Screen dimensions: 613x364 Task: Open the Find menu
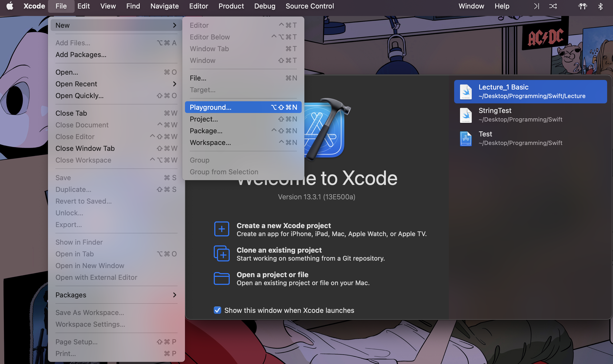tap(133, 6)
